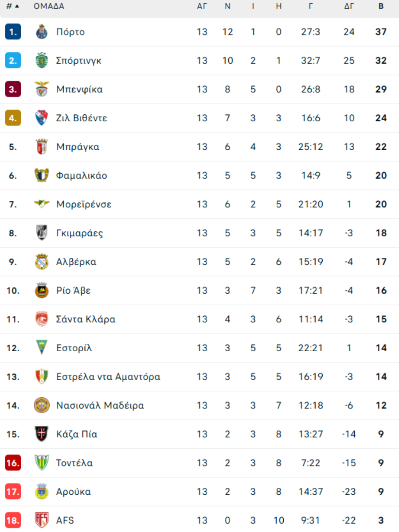399x532 pixels.
Task: Click the Gil Vicente crest icon
Action: [x=42, y=118]
